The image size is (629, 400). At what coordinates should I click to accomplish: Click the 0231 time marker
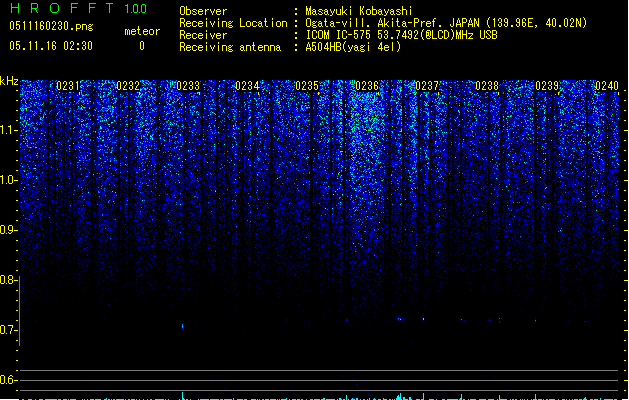68,86
